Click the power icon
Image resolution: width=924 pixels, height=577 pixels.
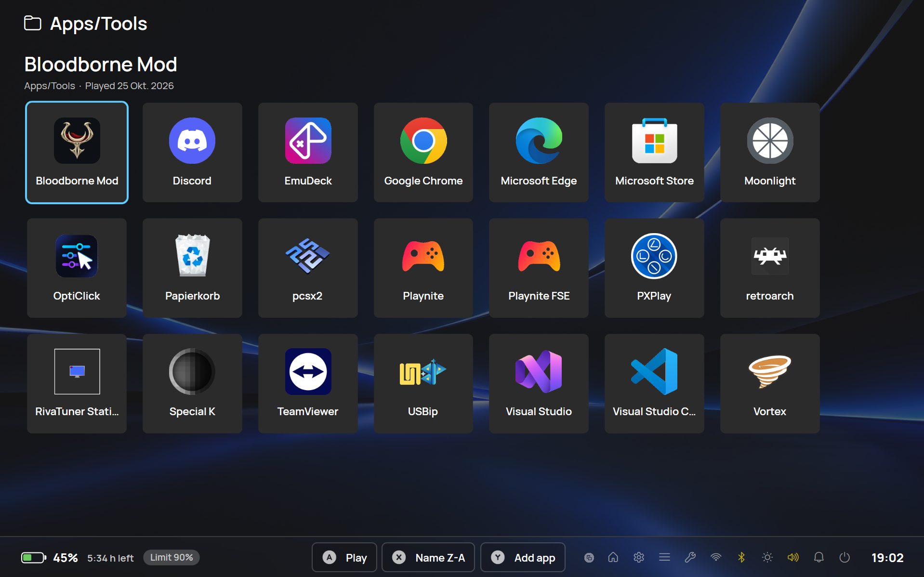click(x=845, y=557)
